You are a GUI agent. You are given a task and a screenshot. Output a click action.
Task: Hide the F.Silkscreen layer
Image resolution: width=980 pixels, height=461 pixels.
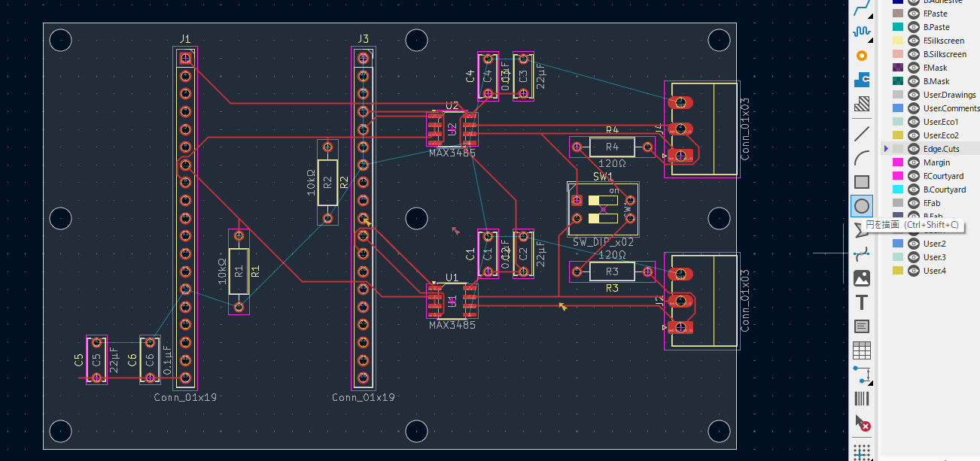914,41
